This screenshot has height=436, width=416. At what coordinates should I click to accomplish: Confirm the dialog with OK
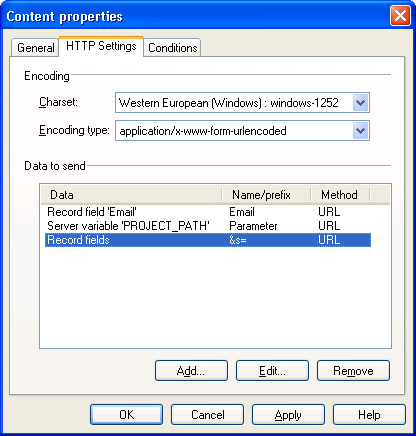pyautogui.click(x=127, y=415)
